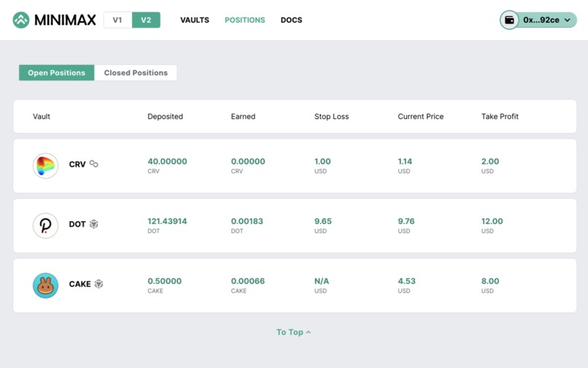Click the Stop Loss column header

331,116
